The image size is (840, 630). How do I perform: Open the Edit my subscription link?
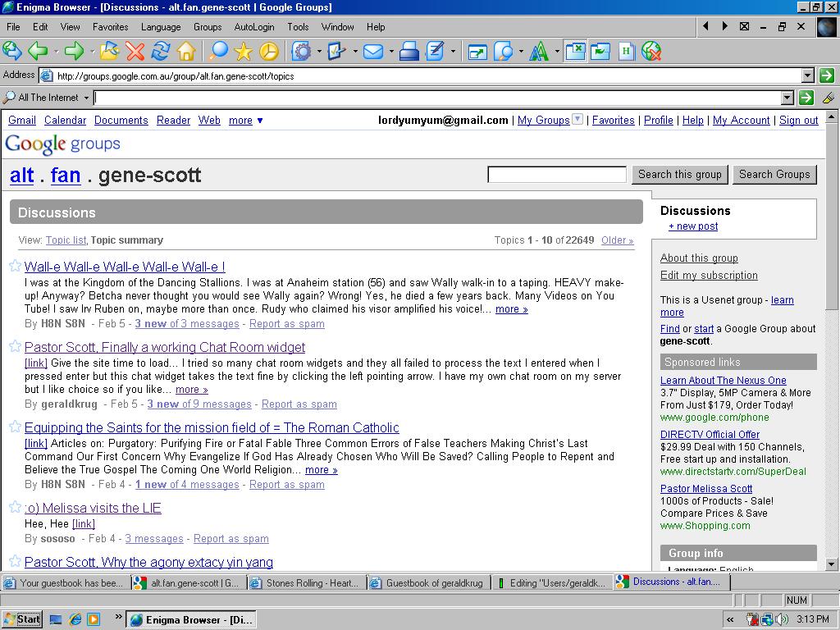click(x=709, y=275)
